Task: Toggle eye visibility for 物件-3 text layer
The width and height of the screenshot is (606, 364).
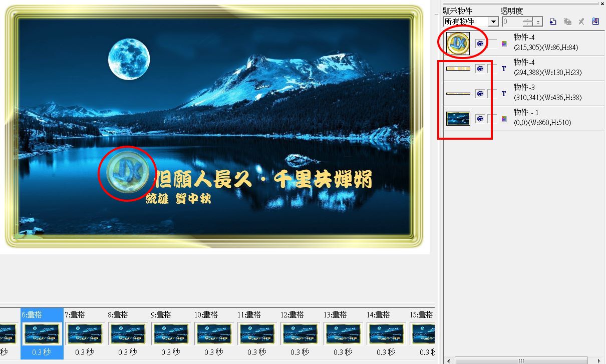Action: 480,94
